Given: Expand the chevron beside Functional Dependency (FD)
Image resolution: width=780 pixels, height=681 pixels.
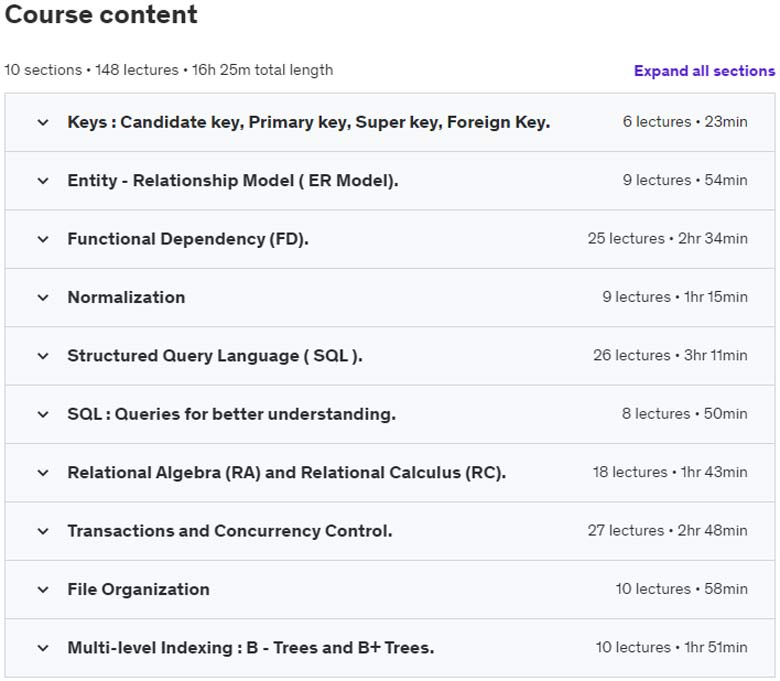Looking at the screenshot, I should [x=43, y=239].
